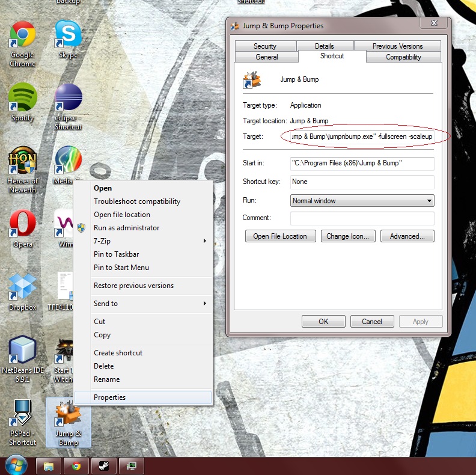Screen dimensions: 476x475
Task: Click the Windows Start orb
Action: point(16,465)
